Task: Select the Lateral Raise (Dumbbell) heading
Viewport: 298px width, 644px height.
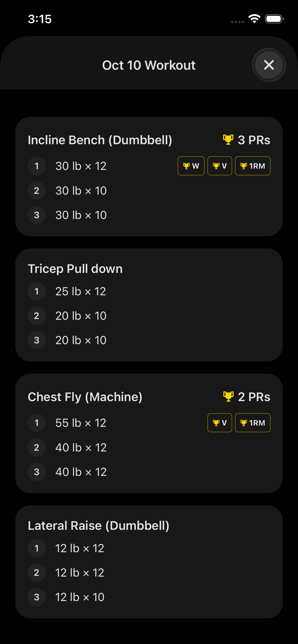Action: point(99,526)
